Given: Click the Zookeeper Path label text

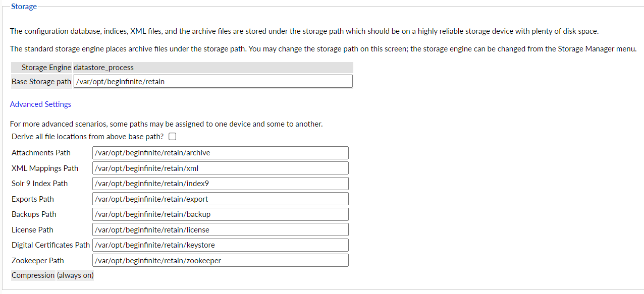Looking at the screenshot, I should [x=38, y=261].
